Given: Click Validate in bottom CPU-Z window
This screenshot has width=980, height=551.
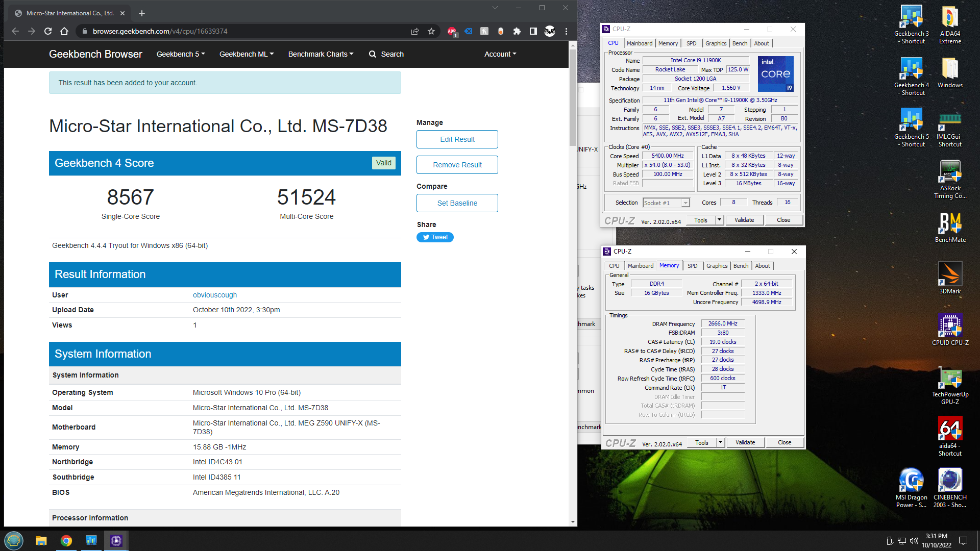Looking at the screenshot, I should click(745, 442).
